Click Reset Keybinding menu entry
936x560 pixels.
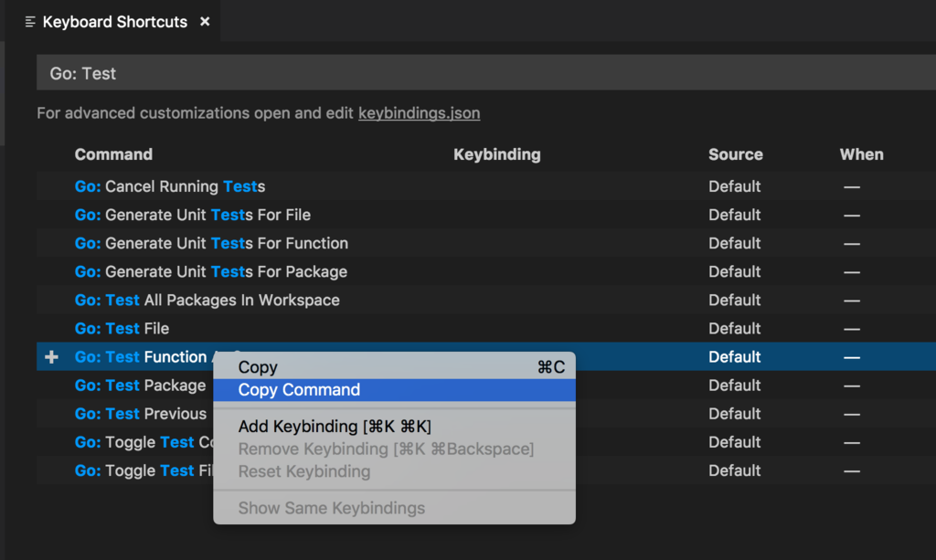pyautogui.click(x=395, y=471)
